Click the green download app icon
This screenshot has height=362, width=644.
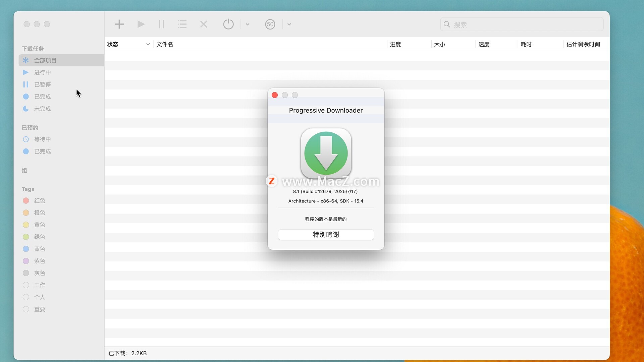pos(326,154)
